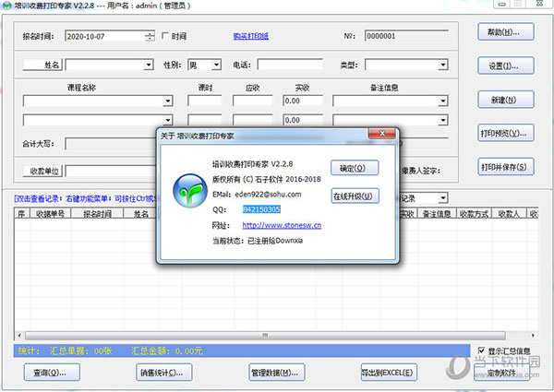
Task: Click the 收款方式 column header
Action: [x=474, y=213]
